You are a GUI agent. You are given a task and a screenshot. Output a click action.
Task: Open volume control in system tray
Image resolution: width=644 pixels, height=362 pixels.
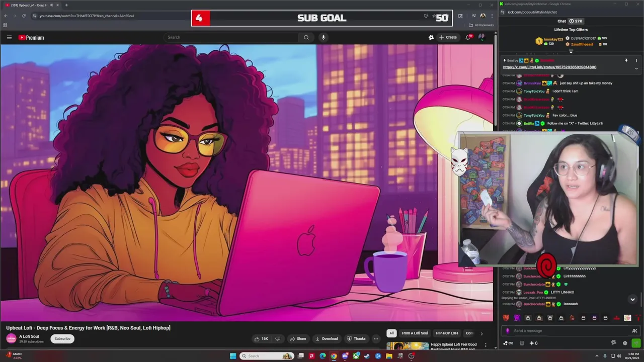(x=619, y=356)
